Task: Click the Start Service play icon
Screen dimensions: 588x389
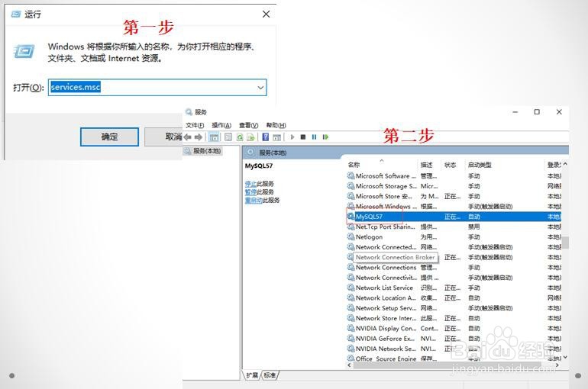Action: tap(292, 137)
